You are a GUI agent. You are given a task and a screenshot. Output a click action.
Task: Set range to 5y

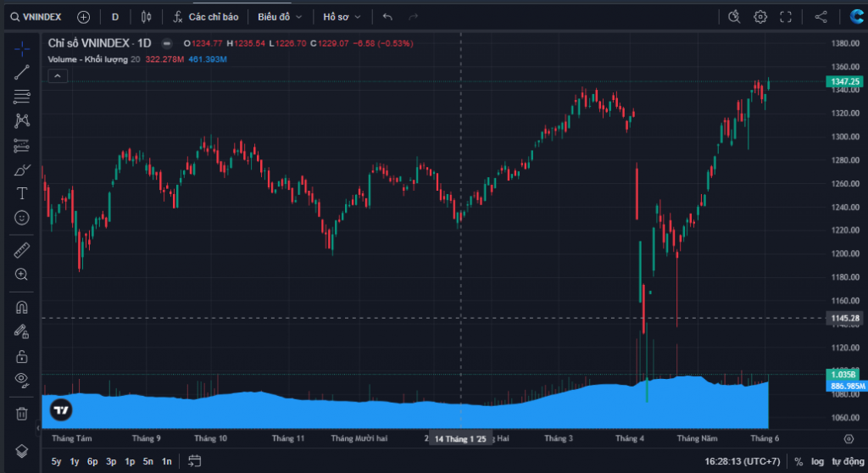[56, 461]
